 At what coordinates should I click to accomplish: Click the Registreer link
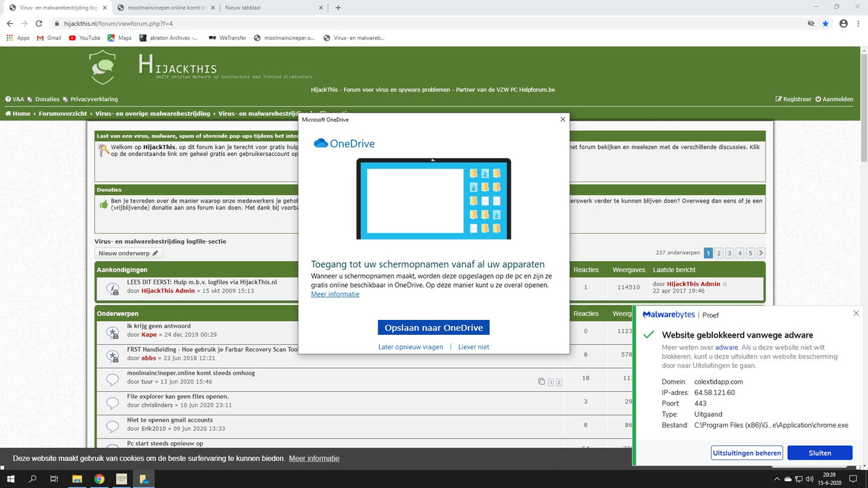pyautogui.click(x=793, y=99)
